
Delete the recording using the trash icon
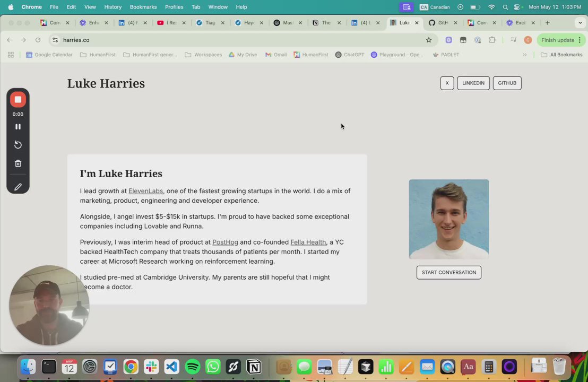[x=18, y=163]
